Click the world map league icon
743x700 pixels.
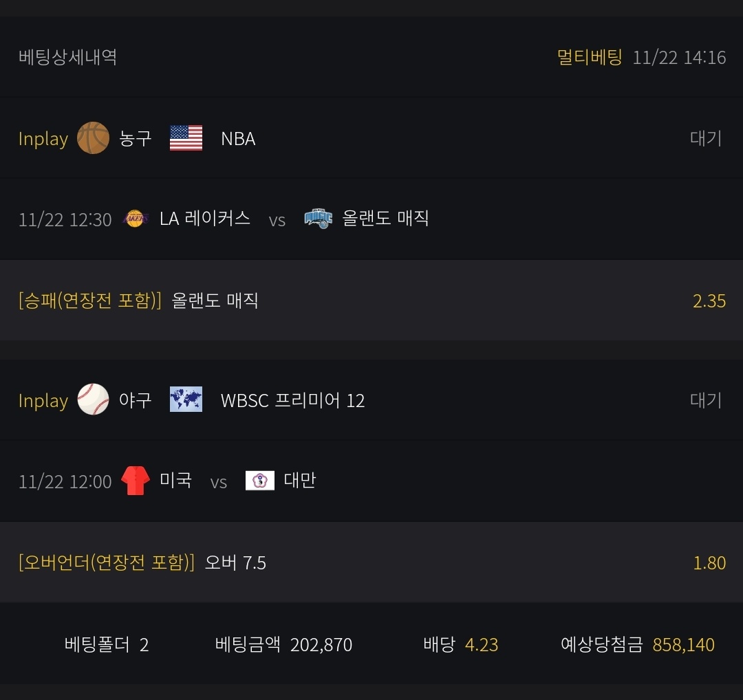click(x=186, y=400)
